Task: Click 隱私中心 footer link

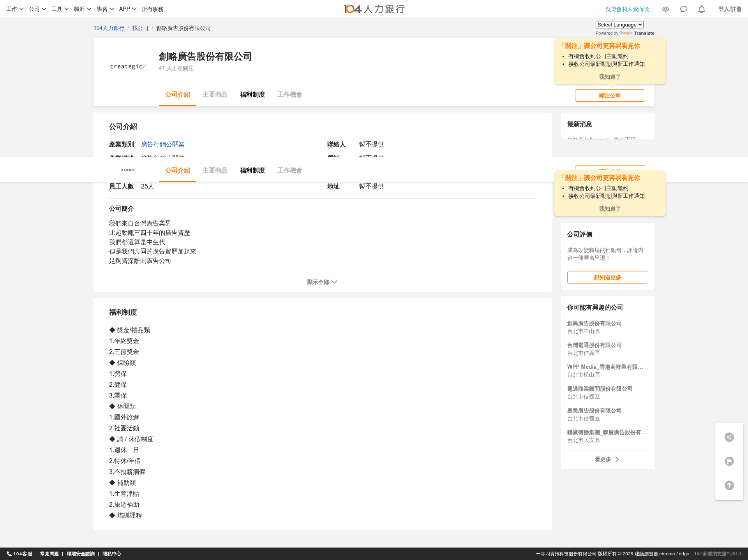Action: pos(112,554)
